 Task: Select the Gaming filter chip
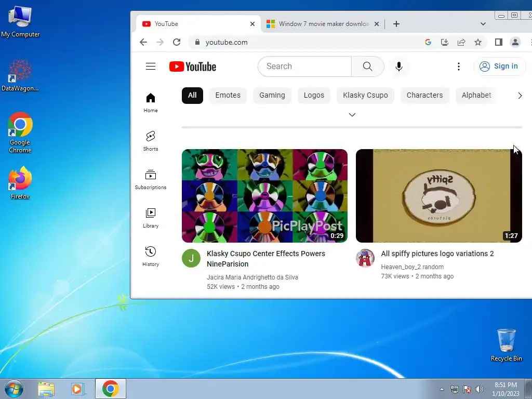click(x=272, y=96)
